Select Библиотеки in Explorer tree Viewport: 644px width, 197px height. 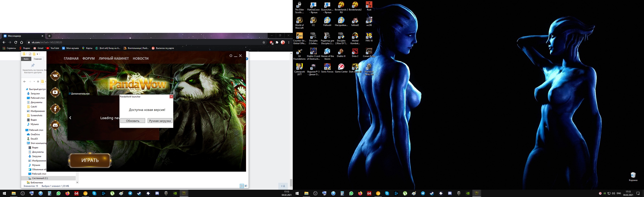(x=35, y=182)
